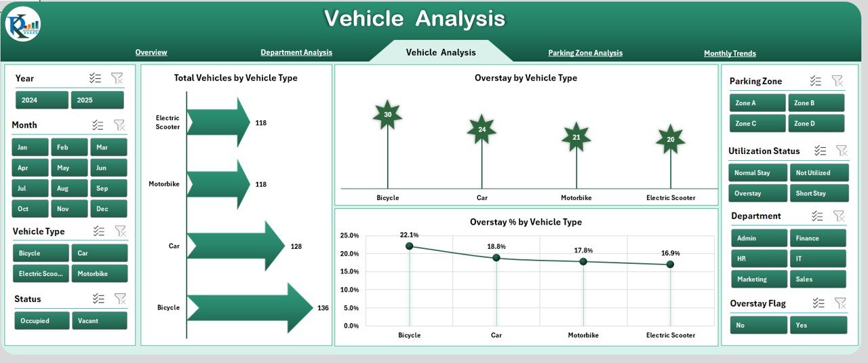Clear the filter on the Year slicer
Screen dimensions: 868x363
tap(117, 79)
